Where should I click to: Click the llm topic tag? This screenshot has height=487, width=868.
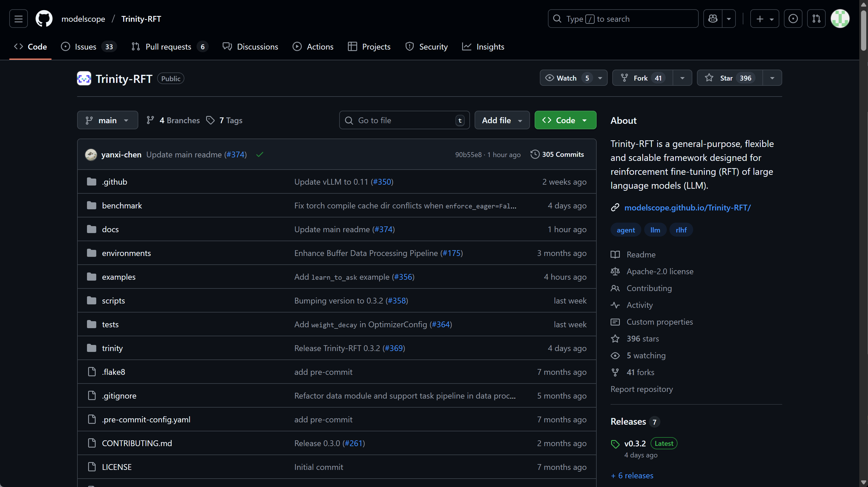[655, 230]
